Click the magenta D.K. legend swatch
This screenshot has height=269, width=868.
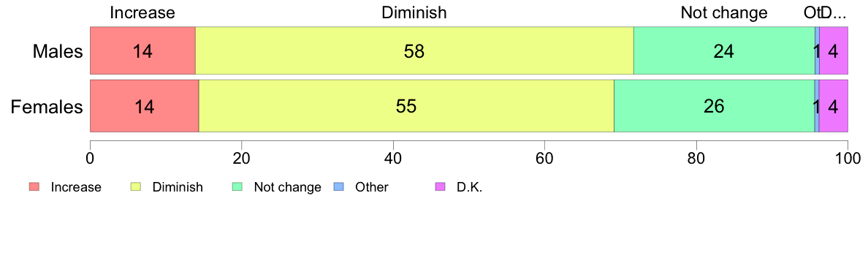tap(440, 187)
